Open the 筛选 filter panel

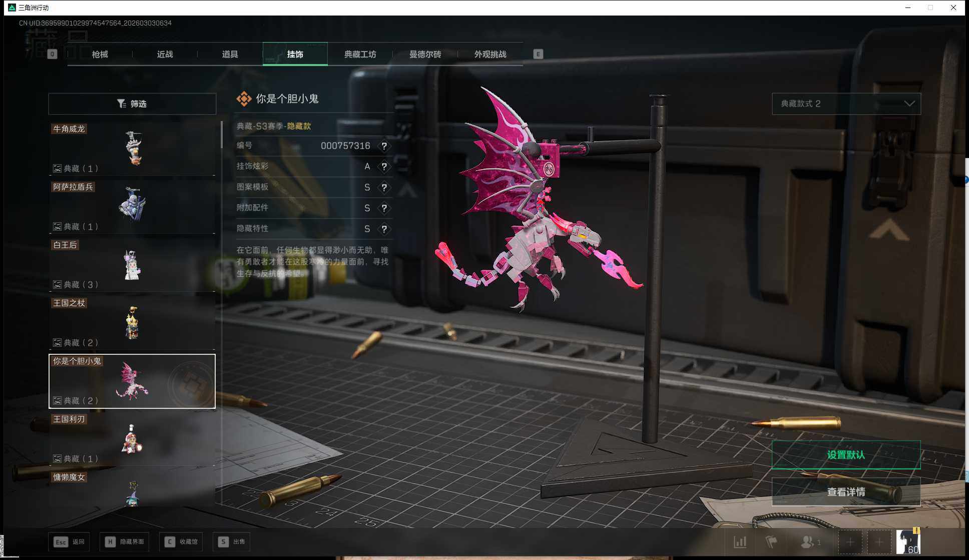[132, 104]
